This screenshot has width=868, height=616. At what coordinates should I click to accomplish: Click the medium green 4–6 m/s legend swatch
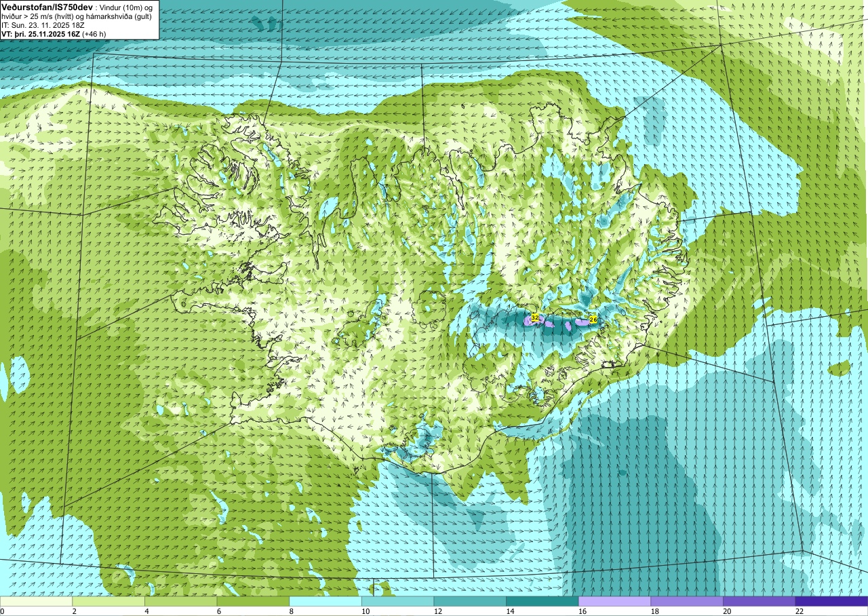(181, 601)
